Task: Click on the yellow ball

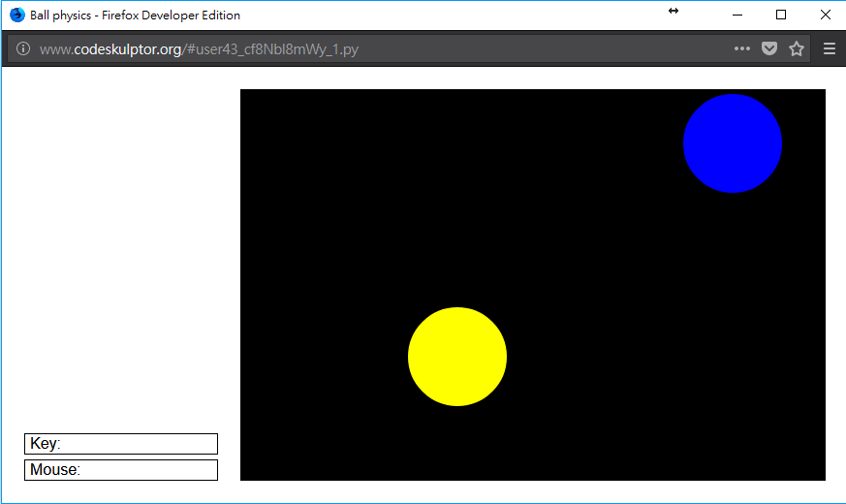Action: pos(457,357)
